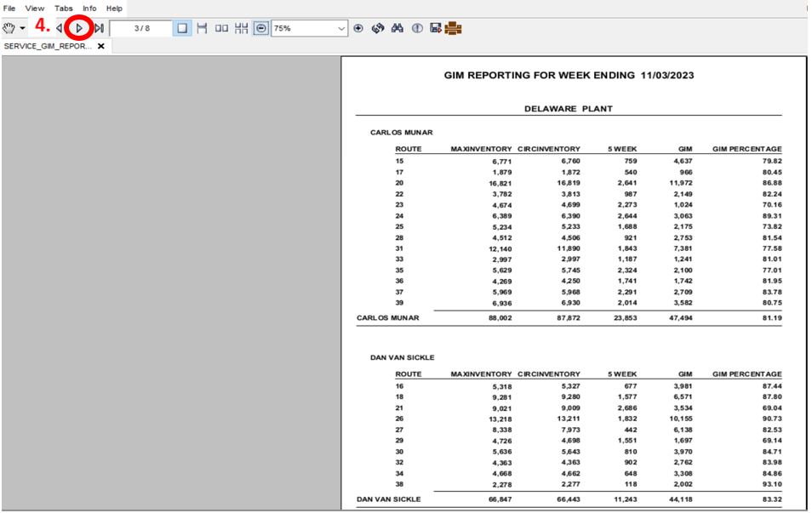This screenshot has height=513, width=812.
Task: Click Dan Van Sickle total 66,847
Action: coord(500,499)
